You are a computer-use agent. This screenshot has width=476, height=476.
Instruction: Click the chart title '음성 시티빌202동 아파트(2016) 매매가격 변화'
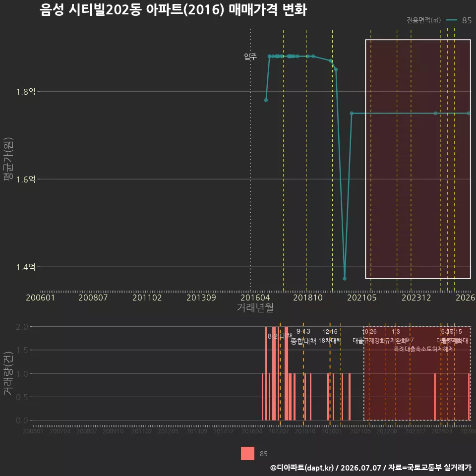click(173, 10)
